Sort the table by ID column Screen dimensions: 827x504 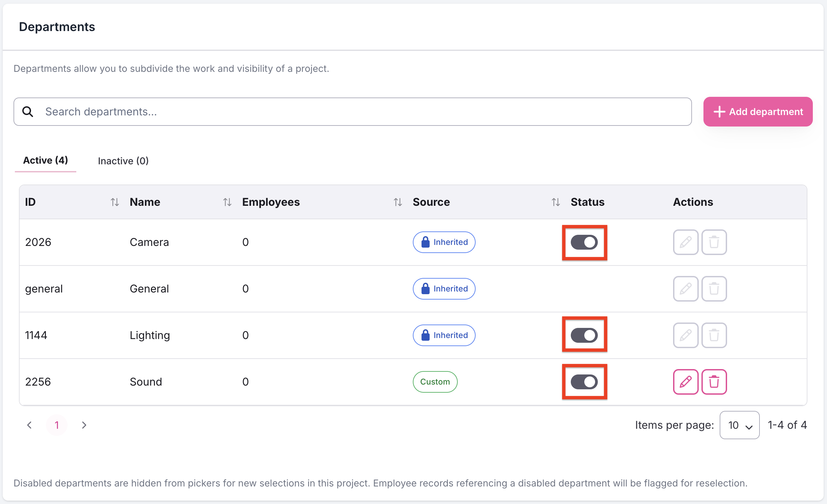click(115, 202)
